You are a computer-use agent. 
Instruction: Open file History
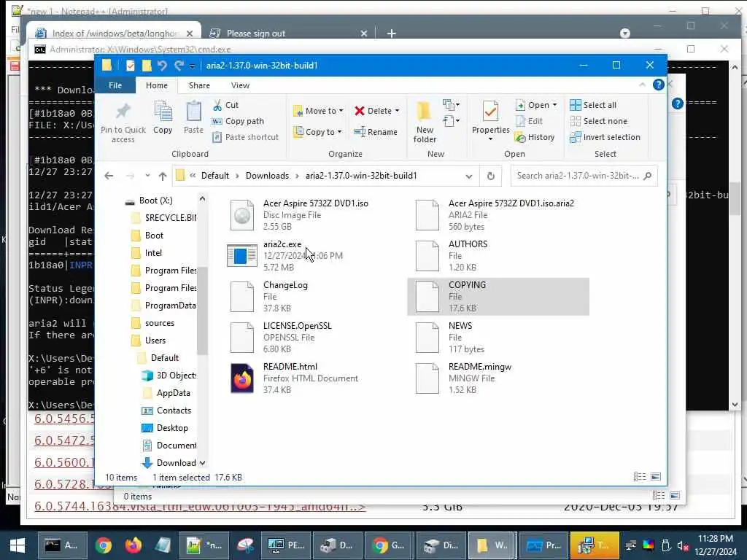(x=535, y=137)
